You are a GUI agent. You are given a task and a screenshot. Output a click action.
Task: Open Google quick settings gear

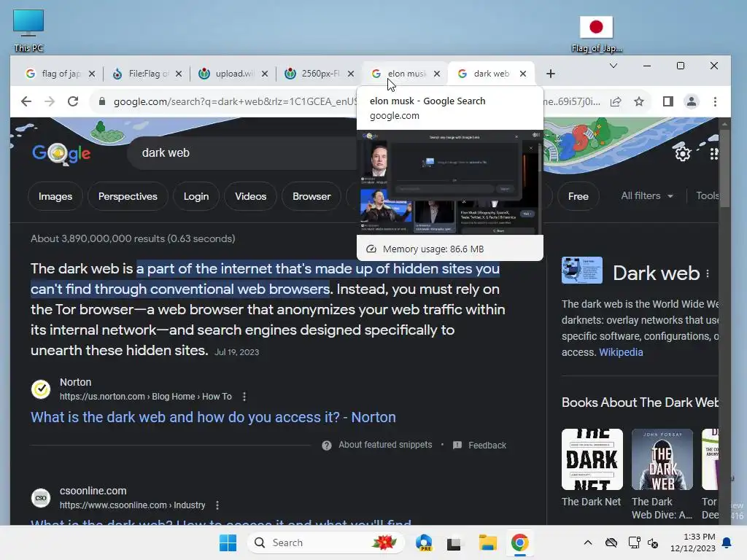[682, 153]
